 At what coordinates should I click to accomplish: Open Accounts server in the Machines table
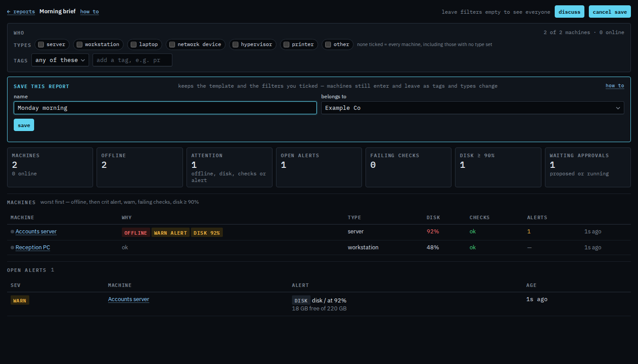coord(36,232)
